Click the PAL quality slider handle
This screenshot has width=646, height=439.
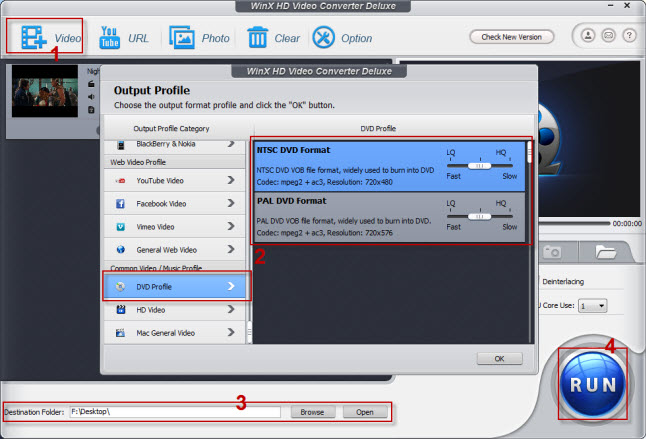coord(480,217)
